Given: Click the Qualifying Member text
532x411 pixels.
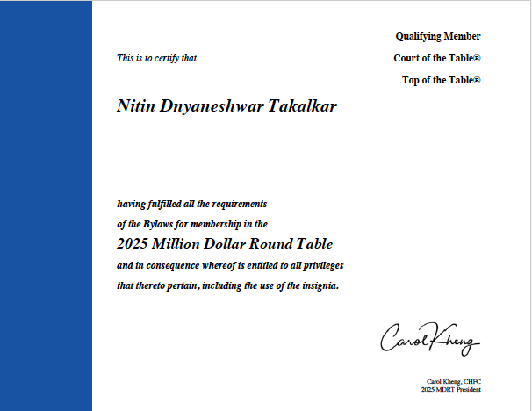Looking at the screenshot, I should pos(438,36).
